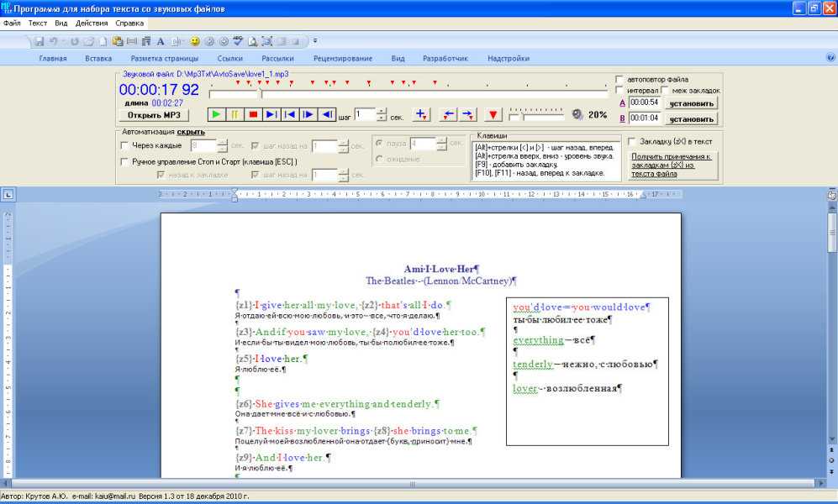The height and width of the screenshot is (504, 838).
Task: Toggle the 'интервал' checkbox
Action: pyautogui.click(x=619, y=90)
